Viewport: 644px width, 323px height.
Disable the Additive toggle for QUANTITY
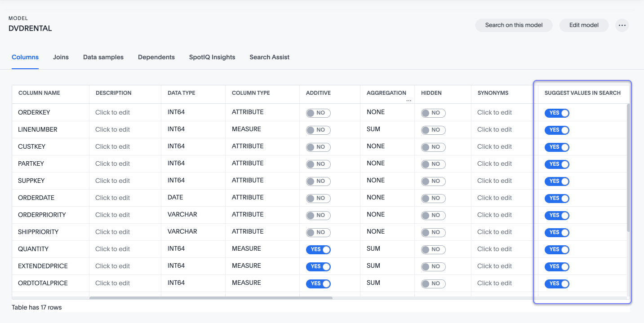pos(318,249)
